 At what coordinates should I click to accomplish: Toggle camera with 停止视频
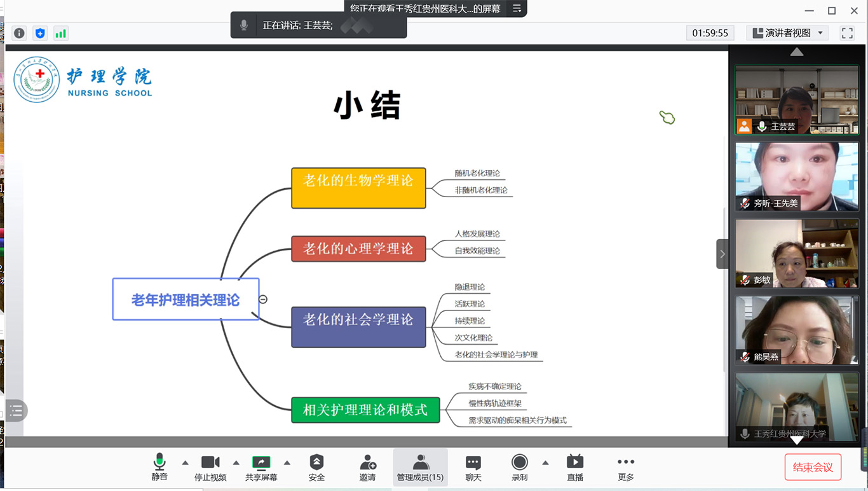210,467
